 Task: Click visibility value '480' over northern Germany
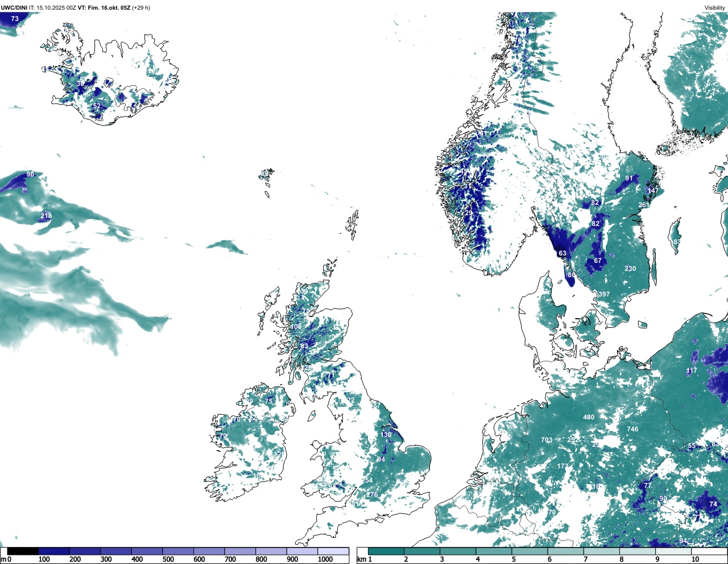pos(589,417)
